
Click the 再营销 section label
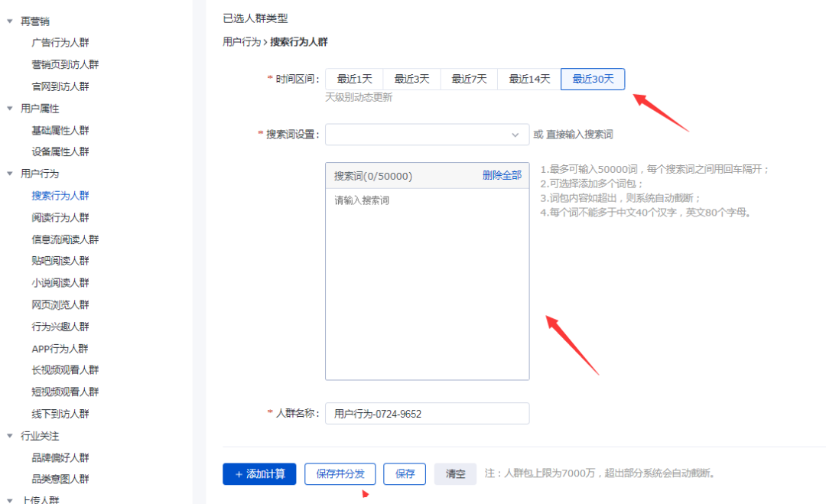pyautogui.click(x=34, y=21)
